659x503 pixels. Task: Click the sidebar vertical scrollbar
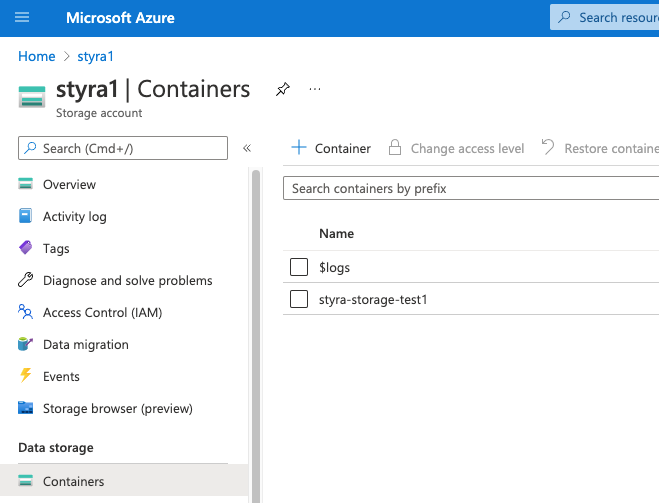coord(256,336)
